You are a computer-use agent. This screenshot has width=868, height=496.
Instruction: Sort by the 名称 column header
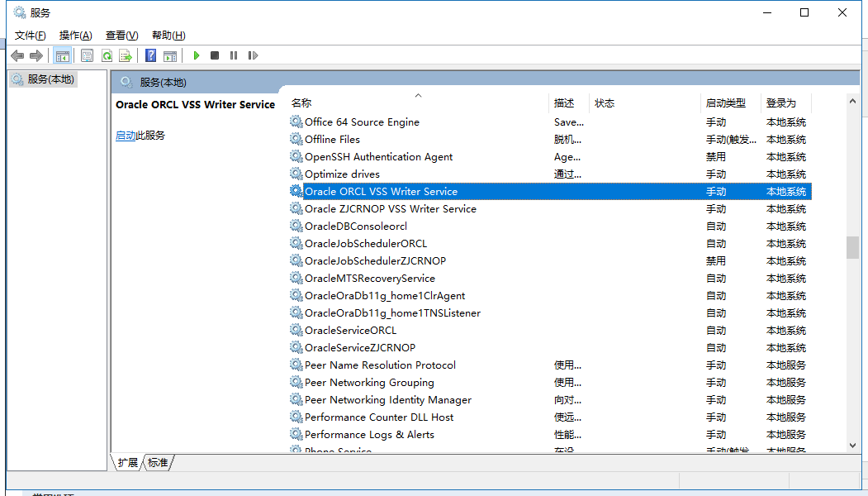(419, 103)
